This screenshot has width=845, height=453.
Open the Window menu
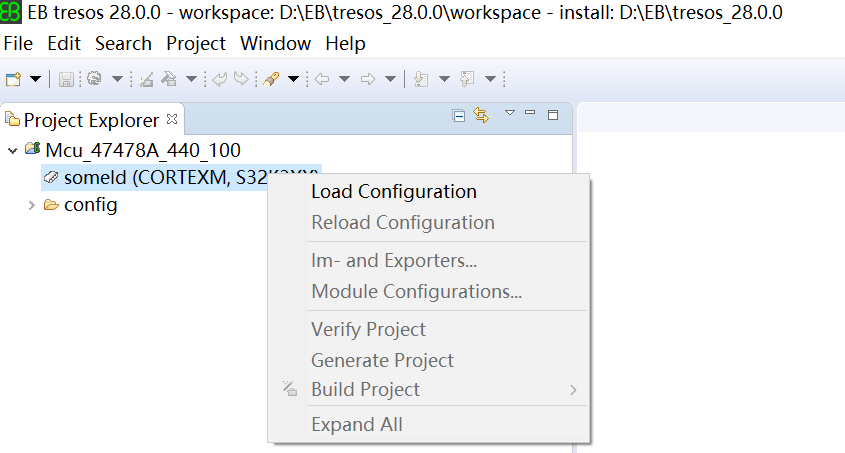pyautogui.click(x=275, y=43)
